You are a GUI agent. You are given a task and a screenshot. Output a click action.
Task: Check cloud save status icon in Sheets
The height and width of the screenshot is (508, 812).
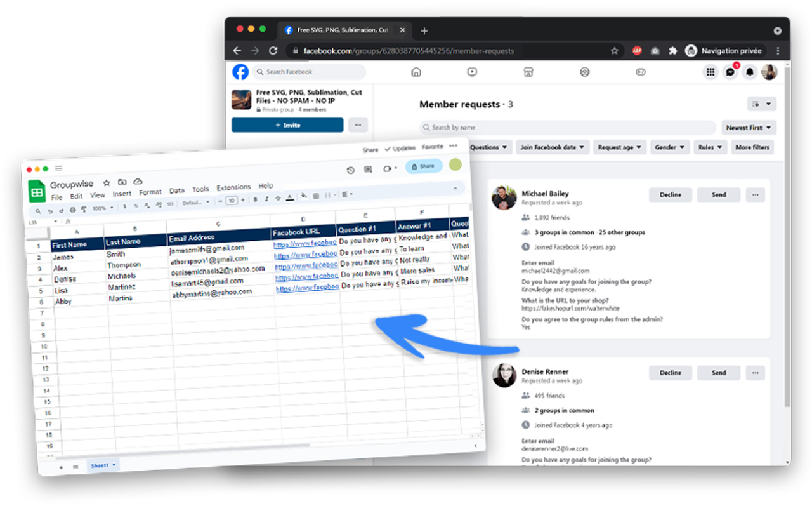[x=138, y=182]
